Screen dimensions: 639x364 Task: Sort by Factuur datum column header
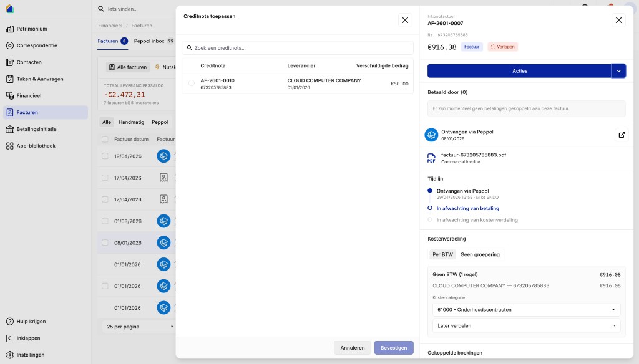131,139
